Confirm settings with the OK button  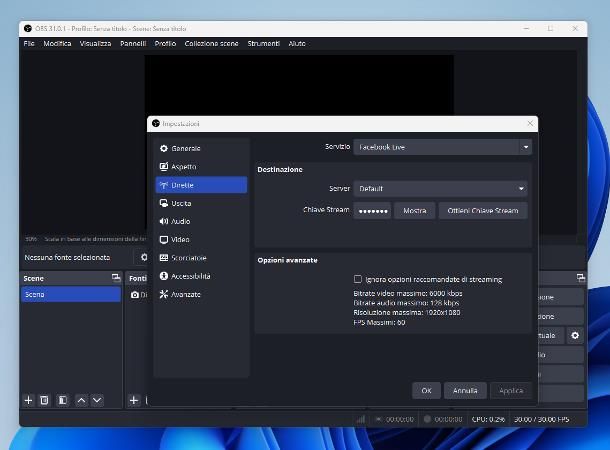pos(426,390)
